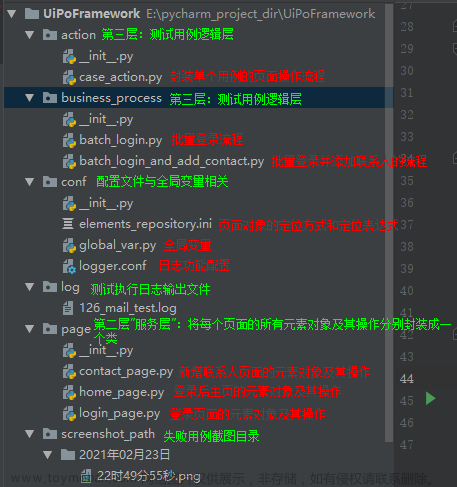Select the action folder name
This screenshot has width=457, height=487.
78,35
